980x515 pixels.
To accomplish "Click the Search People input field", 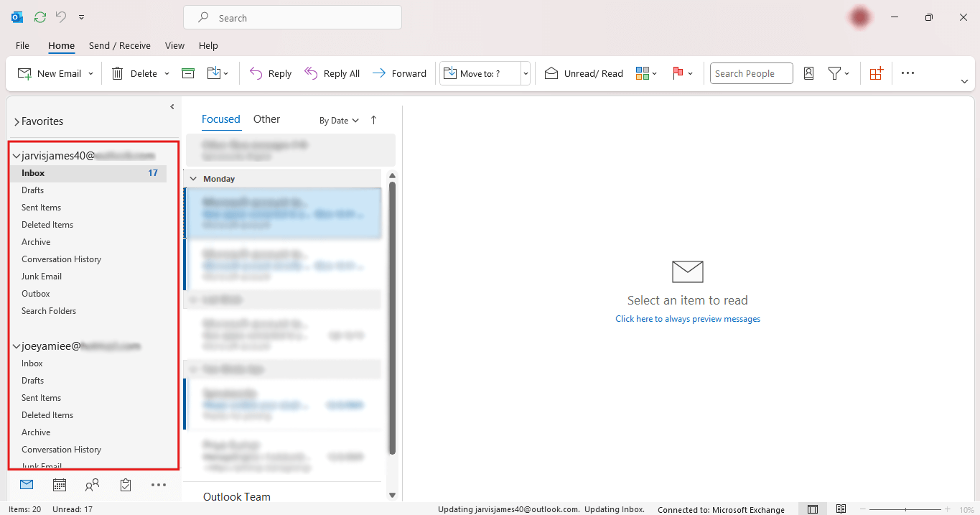I will click(x=751, y=73).
